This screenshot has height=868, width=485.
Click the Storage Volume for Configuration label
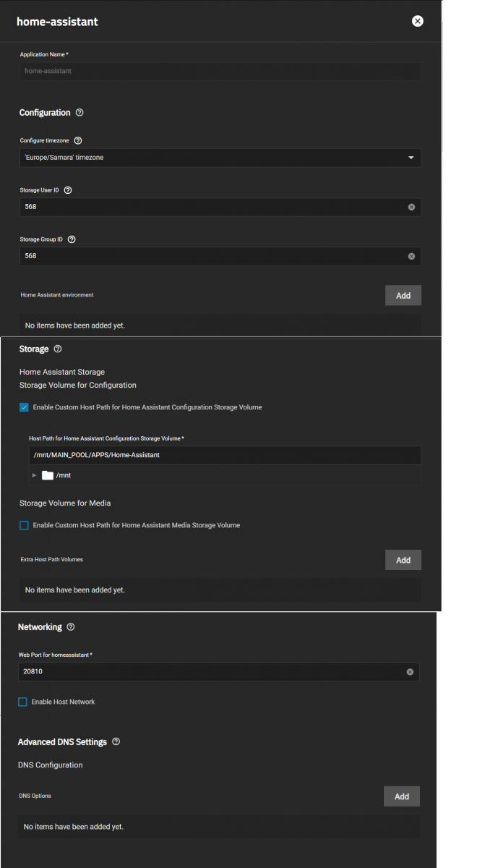click(78, 385)
